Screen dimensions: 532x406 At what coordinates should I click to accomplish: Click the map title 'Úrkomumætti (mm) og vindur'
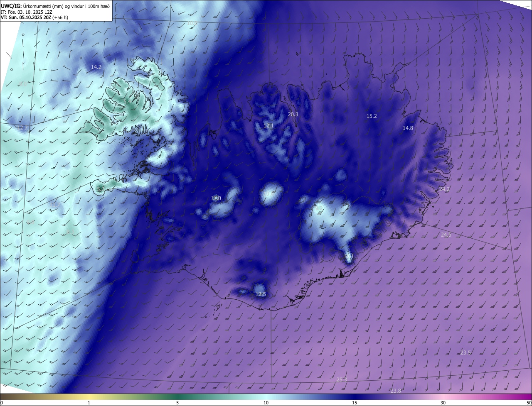tap(54, 5)
